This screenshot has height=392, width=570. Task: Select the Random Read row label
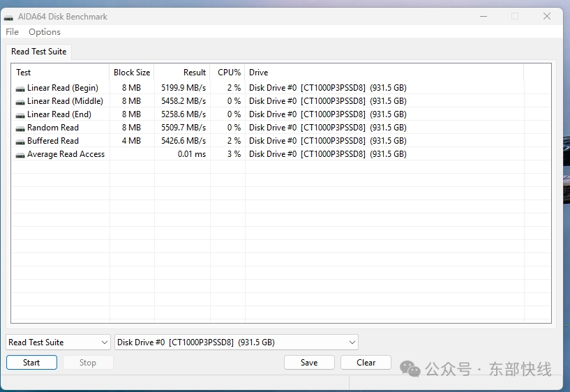pos(53,128)
